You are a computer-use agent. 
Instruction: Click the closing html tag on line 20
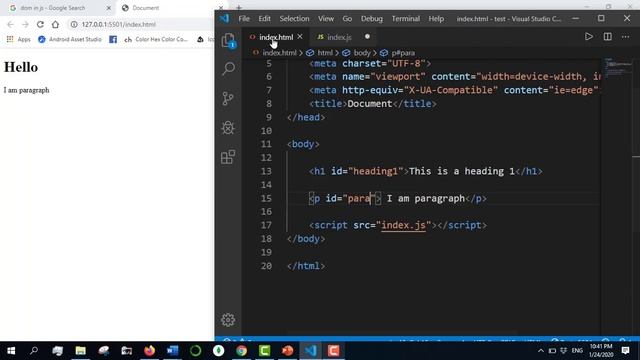pyautogui.click(x=306, y=266)
